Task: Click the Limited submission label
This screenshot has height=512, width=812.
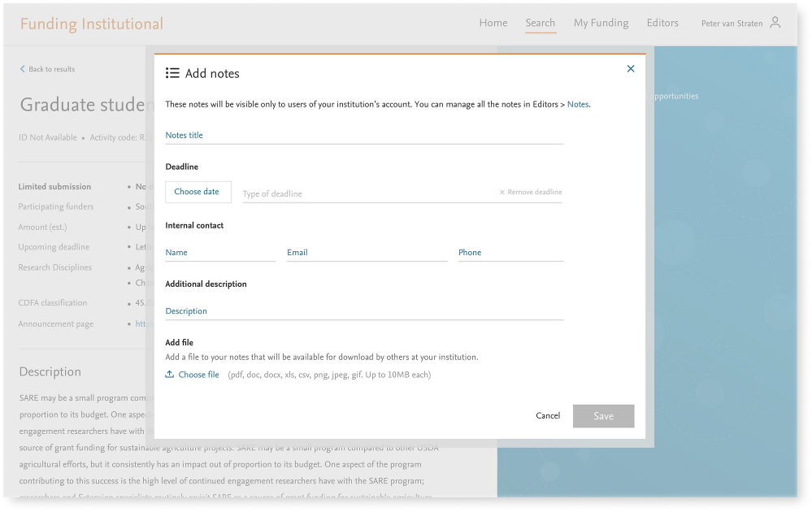Action: (x=54, y=186)
